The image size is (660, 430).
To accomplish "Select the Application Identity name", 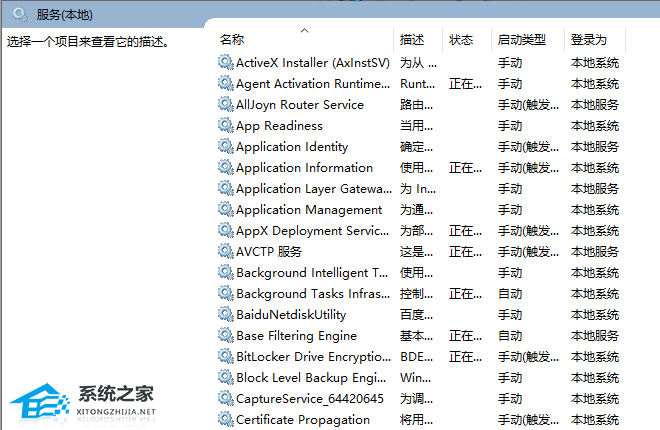I will (x=292, y=147).
